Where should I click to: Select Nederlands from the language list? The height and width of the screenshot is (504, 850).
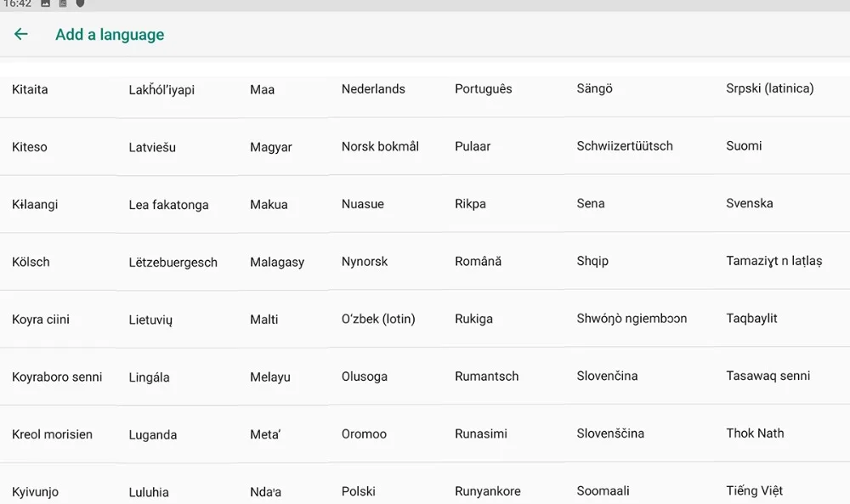pos(373,89)
